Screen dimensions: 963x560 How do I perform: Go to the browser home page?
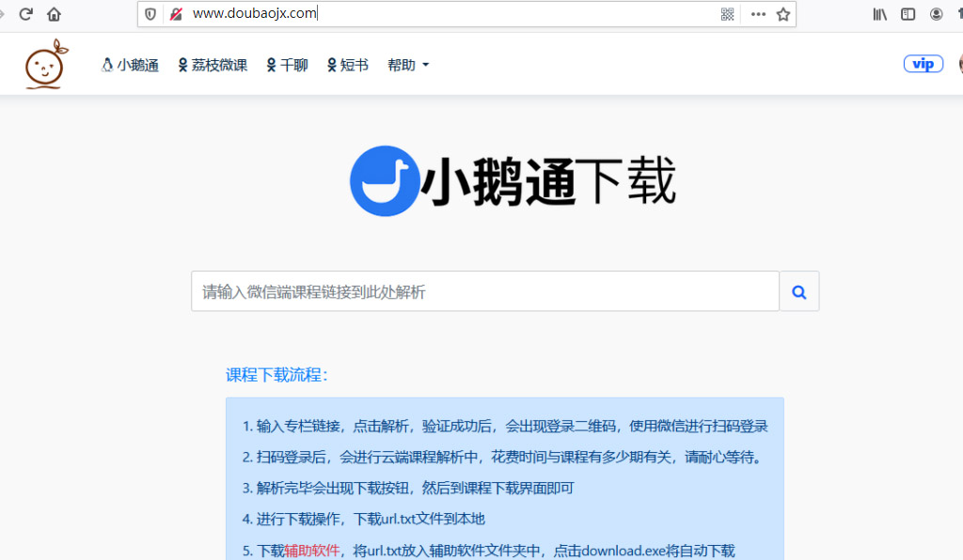coord(54,14)
